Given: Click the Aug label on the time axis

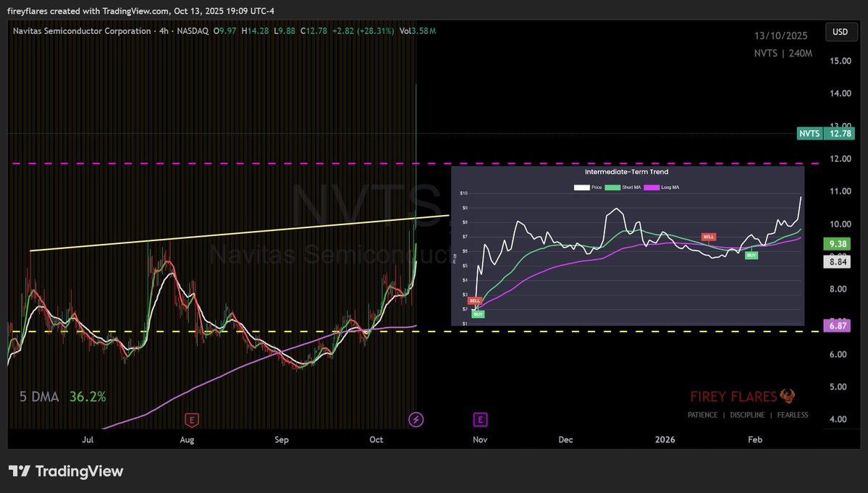Looking at the screenshot, I should click(x=187, y=440).
